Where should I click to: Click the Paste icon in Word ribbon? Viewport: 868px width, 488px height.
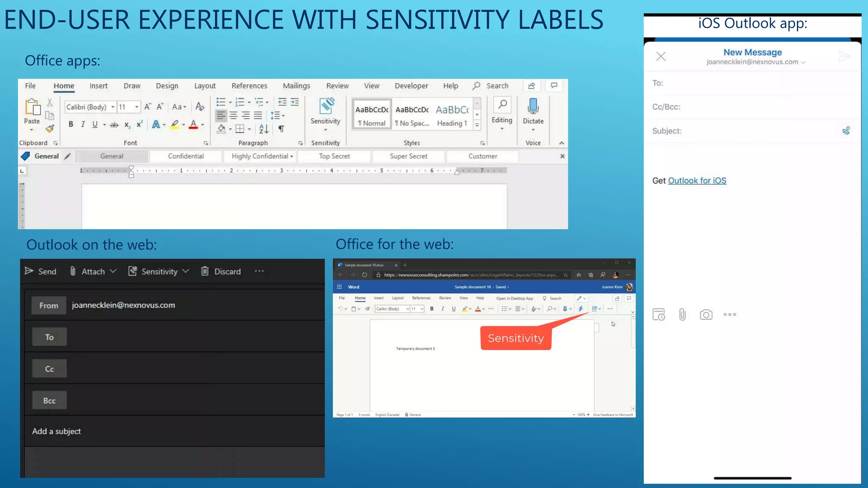[x=32, y=108]
